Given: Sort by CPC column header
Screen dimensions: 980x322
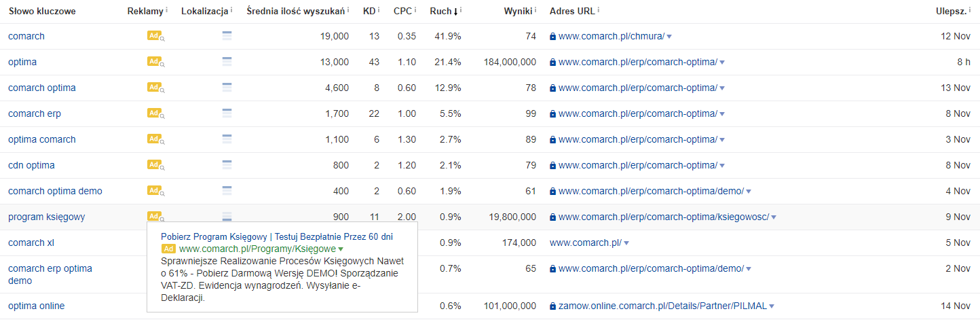Looking at the screenshot, I should 403,12.
